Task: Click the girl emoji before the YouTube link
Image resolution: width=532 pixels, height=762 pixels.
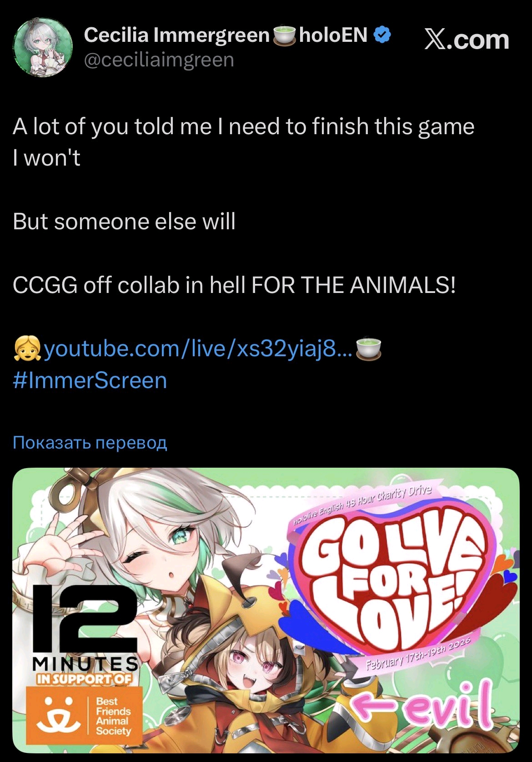Action: point(28,349)
